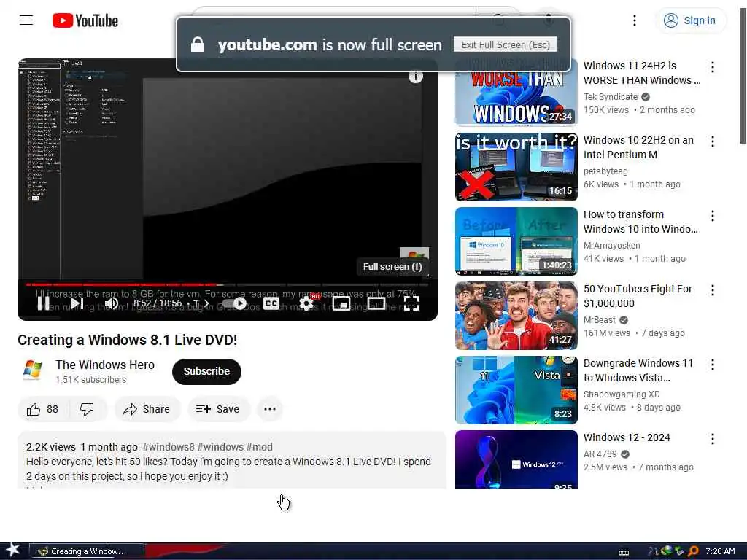This screenshot has height=560, width=747.
Task: Open MrBeast channel name
Action: (x=600, y=320)
